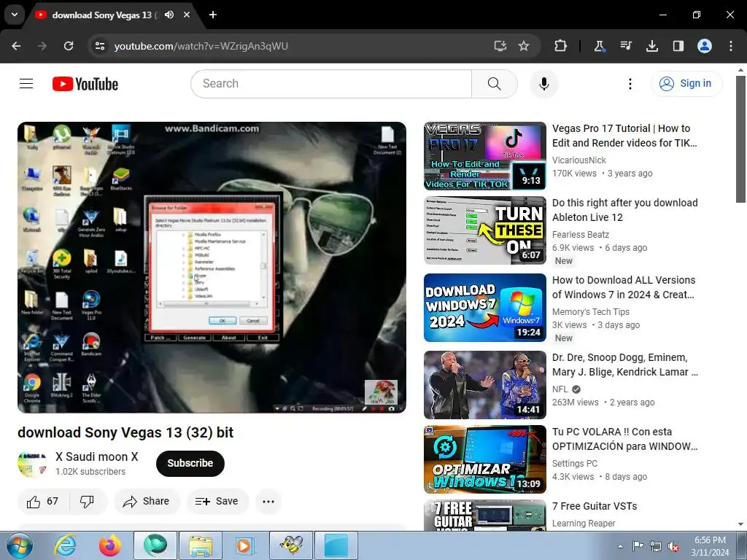Open the YouTube guide hamburger menu
This screenshot has height=560, width=747.
26,84
